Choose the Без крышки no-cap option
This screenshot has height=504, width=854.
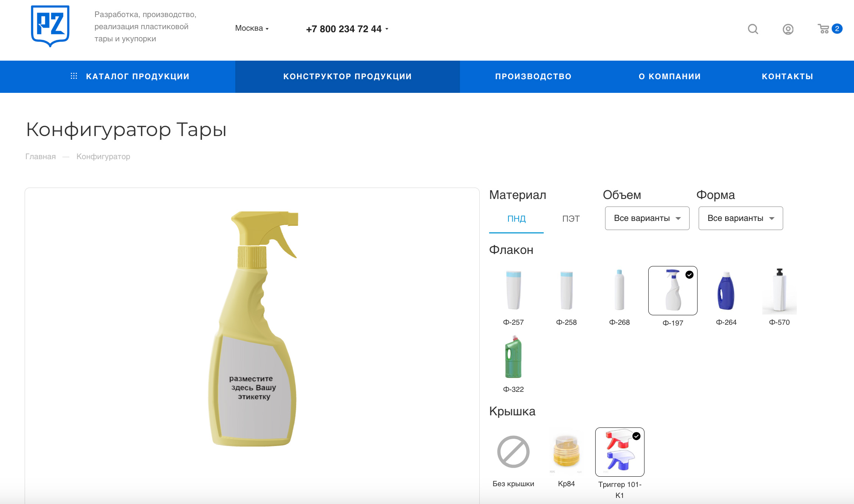point(513,452)
